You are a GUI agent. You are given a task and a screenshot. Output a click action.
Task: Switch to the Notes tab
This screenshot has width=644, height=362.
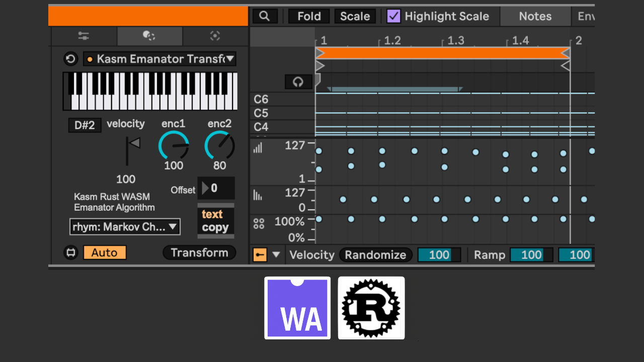pos(535,16)
